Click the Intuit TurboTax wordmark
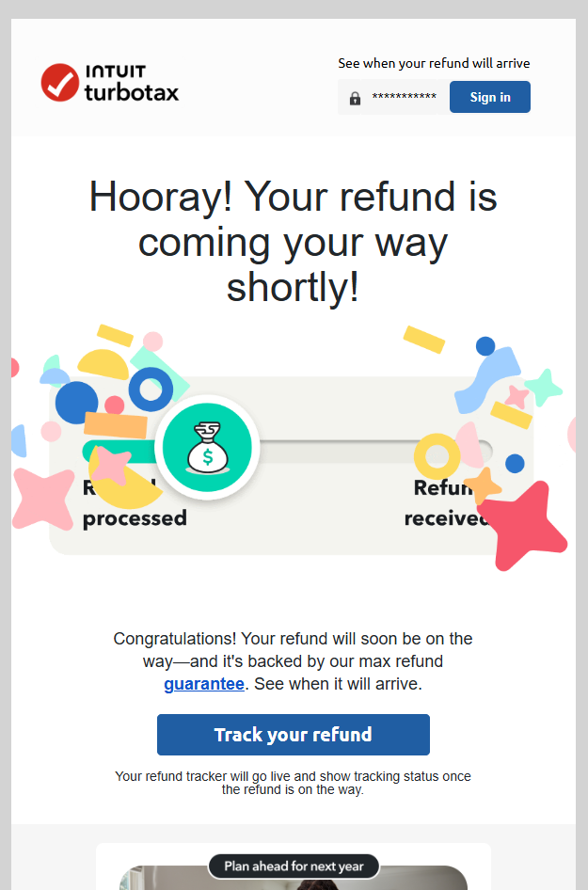This screenshot has width=588, height=890. click(132, 83)
